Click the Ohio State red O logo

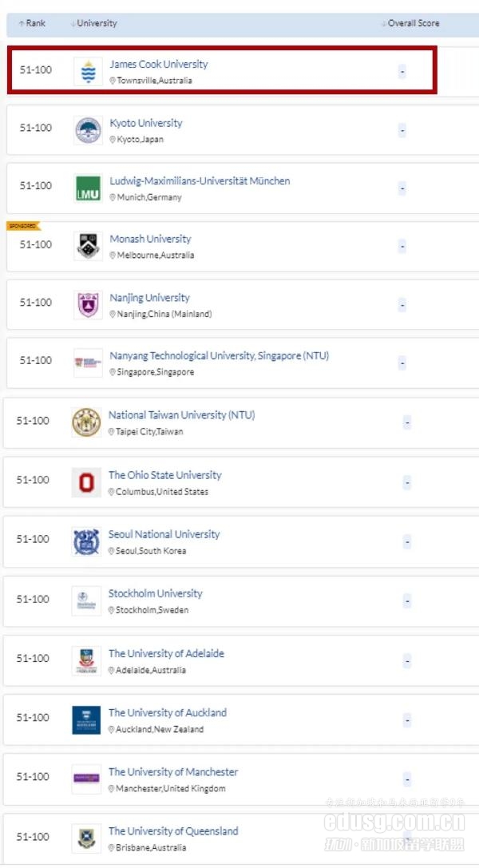[86, 483]
